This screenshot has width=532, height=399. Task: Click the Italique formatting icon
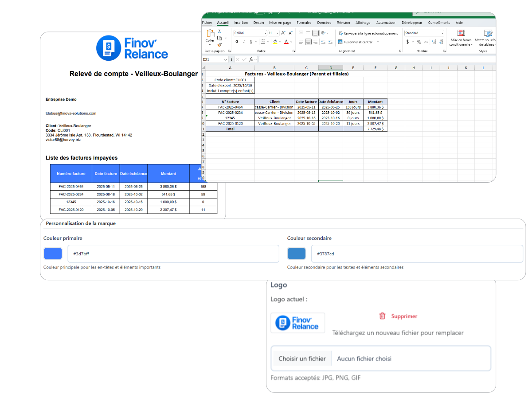click(244, 42)
